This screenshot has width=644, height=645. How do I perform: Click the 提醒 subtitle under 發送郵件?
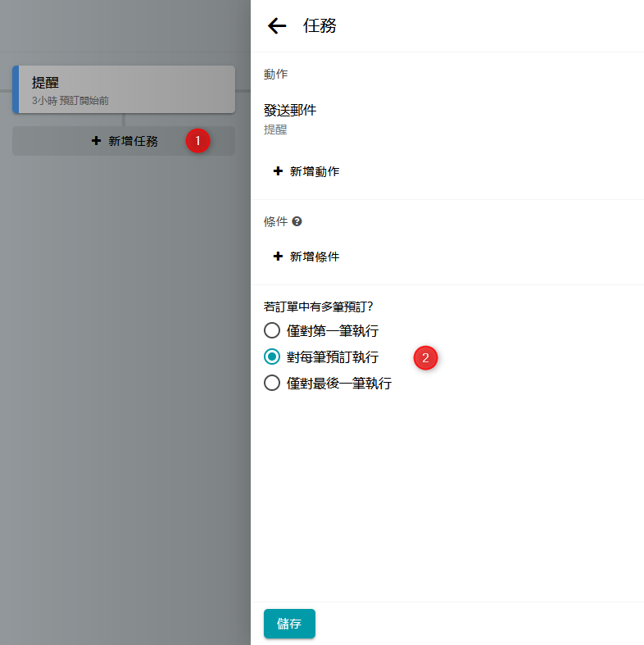pos(275,129)
